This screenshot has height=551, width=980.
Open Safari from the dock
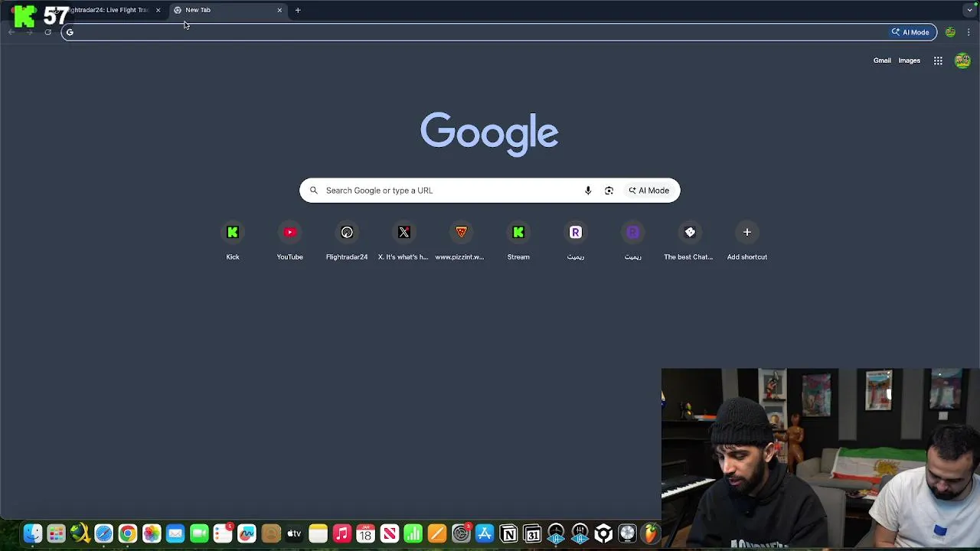tap(103, 533)
